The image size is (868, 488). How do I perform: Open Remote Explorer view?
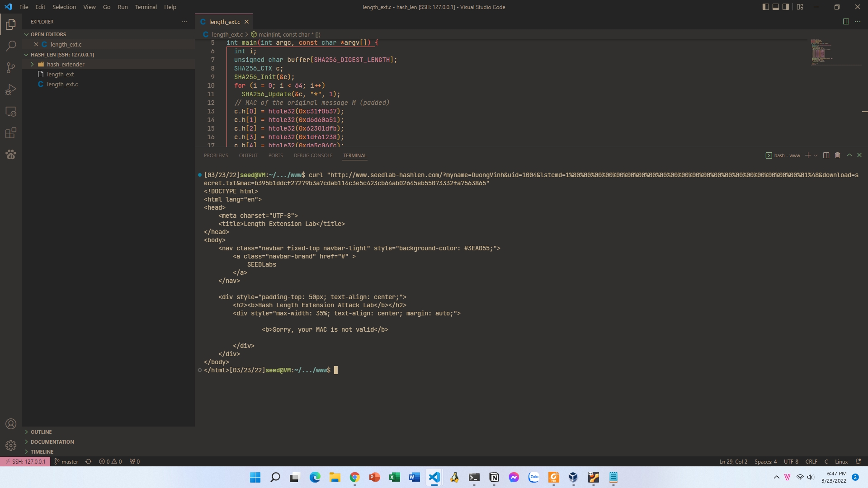[11, 111]
